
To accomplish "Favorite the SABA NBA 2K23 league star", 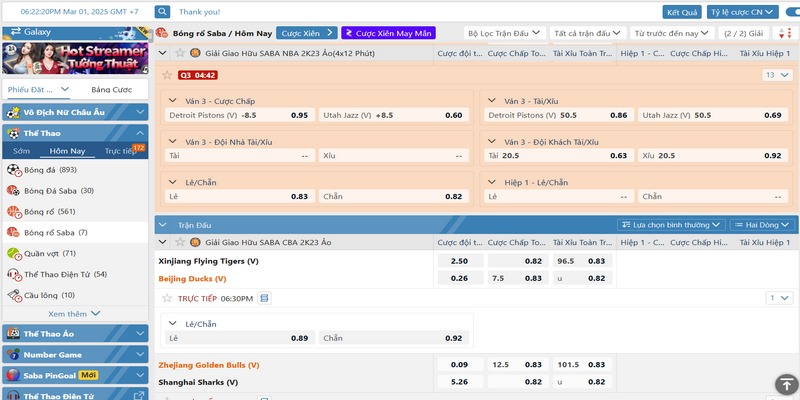I will (x=178, y=52).
